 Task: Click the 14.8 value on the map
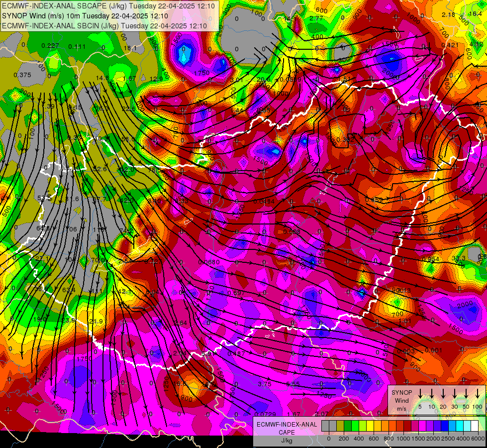pyautogui.click(x=102, y=78)
